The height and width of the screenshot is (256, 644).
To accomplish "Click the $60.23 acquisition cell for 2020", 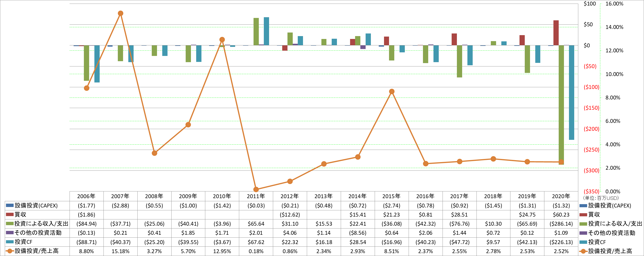I will click(561, 215).
